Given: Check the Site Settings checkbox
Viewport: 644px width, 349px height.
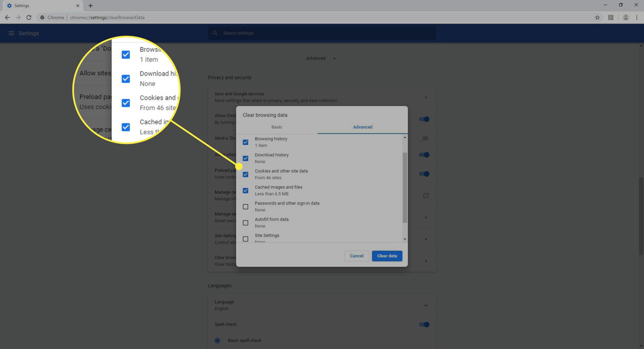Looking at the screenshot, I should pyautogui.click(x=246, y=239).
